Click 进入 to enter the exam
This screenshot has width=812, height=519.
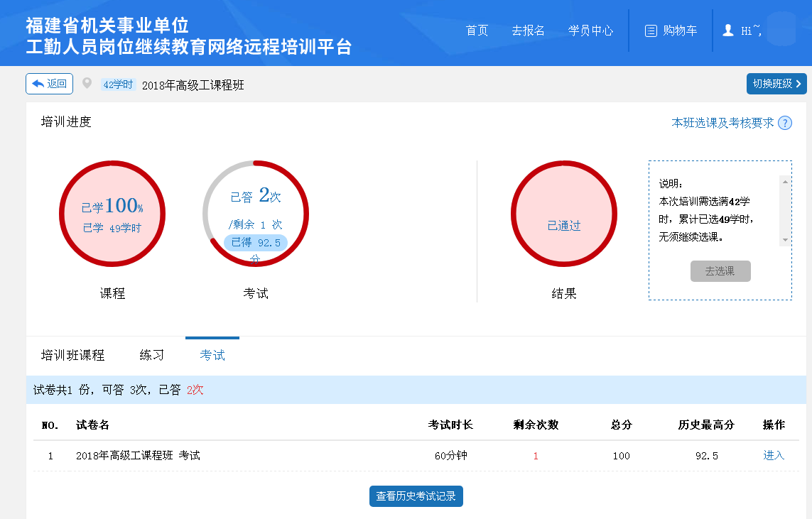point(774,455)
